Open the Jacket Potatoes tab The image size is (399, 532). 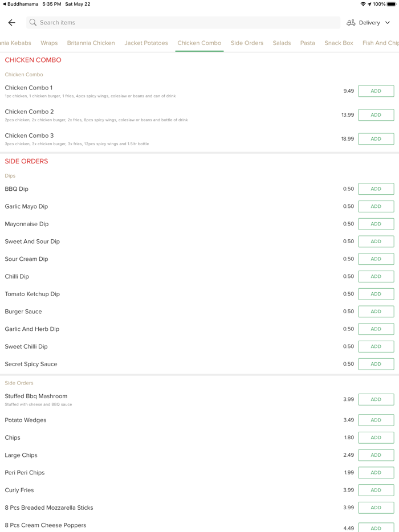tap(146, 43)
